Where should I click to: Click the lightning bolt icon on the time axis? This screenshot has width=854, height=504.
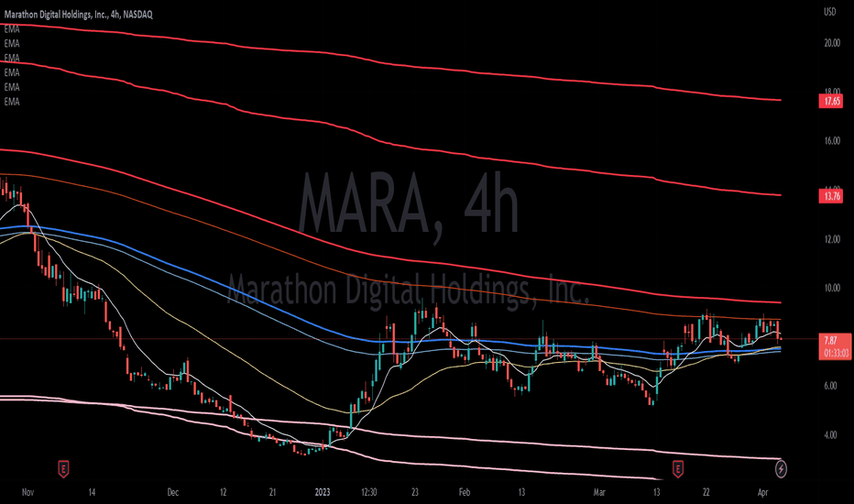pos(781,468)
